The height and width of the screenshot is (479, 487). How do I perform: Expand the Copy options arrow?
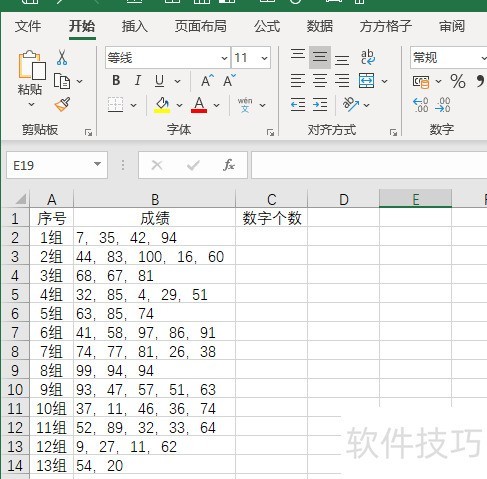[x=79, y=81]
